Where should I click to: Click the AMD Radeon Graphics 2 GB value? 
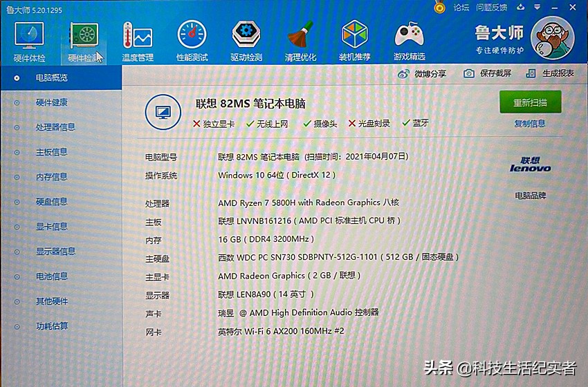click(x=289, y=276)
